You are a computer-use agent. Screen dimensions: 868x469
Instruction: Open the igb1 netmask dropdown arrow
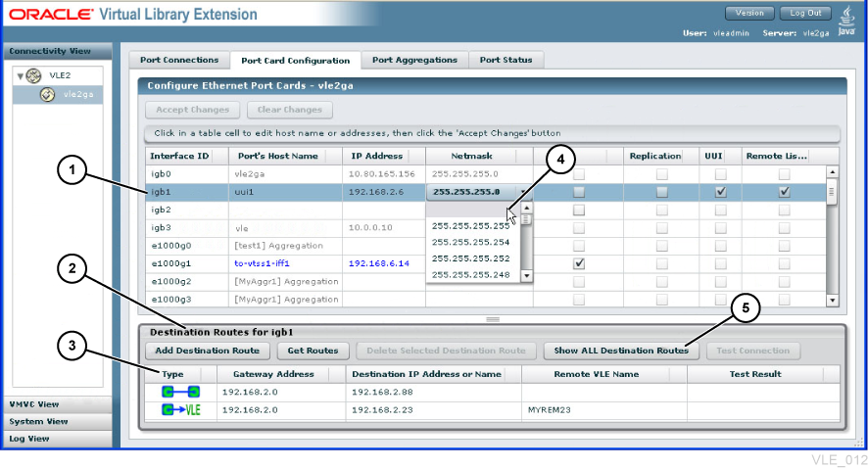[x=522, y=192]
